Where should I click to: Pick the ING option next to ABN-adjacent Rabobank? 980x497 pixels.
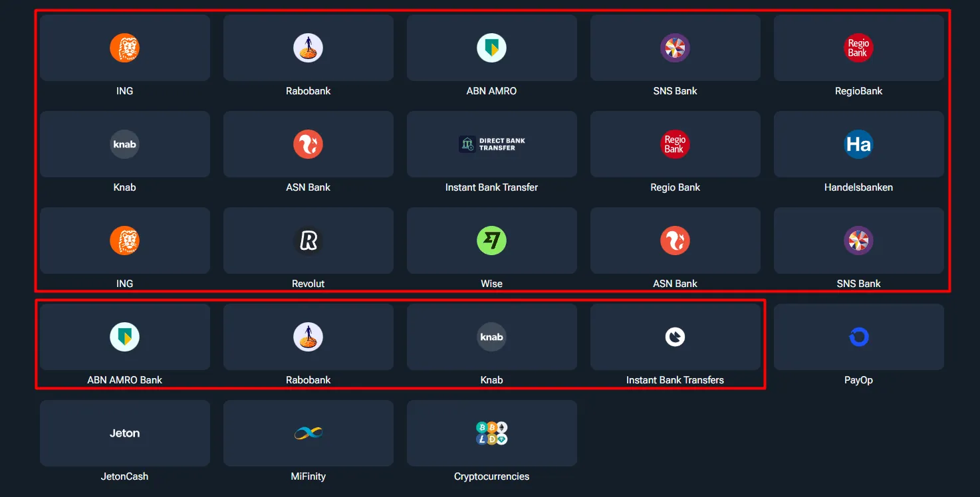[x=124, y=48]
